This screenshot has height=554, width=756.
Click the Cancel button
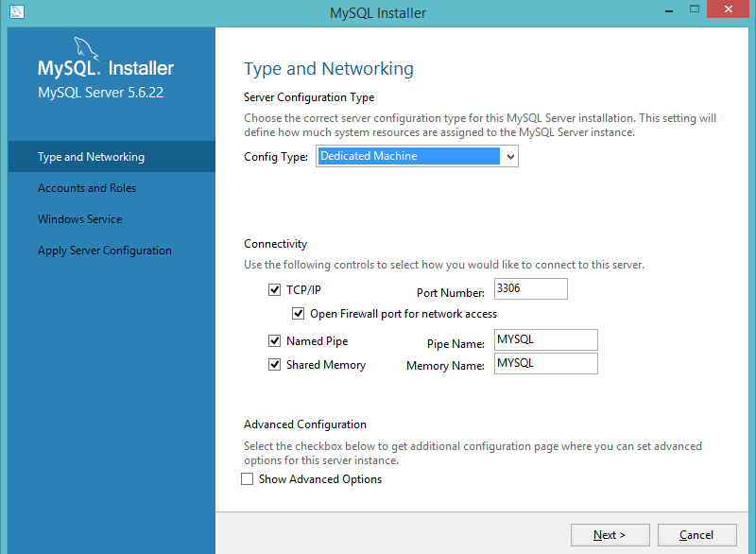coord(696,535)
